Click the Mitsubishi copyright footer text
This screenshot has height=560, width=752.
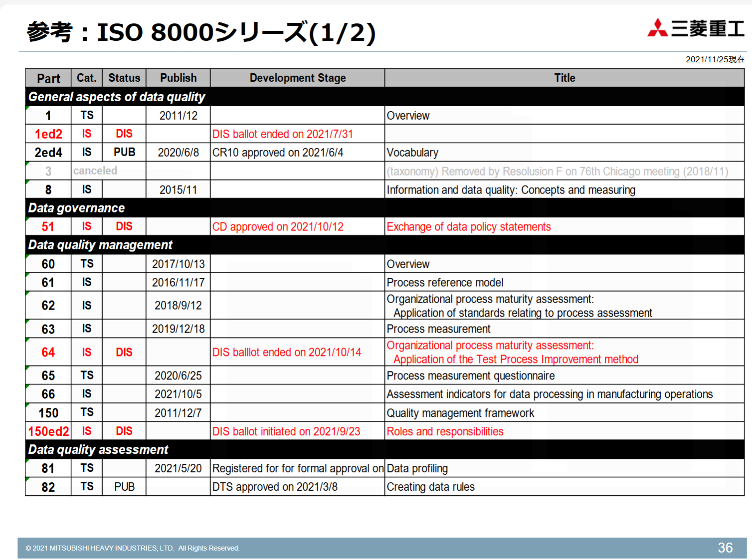pos(132,549)
